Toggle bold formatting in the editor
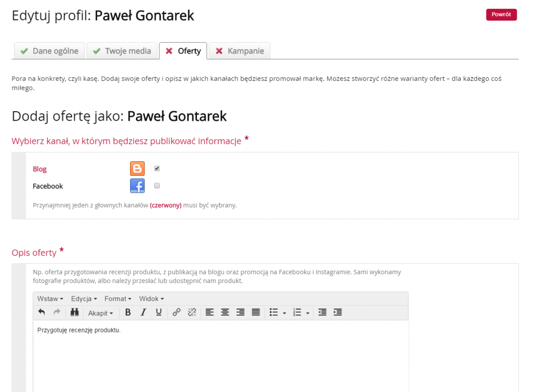This screenshot has height=392, width=535. coord(128,312)
